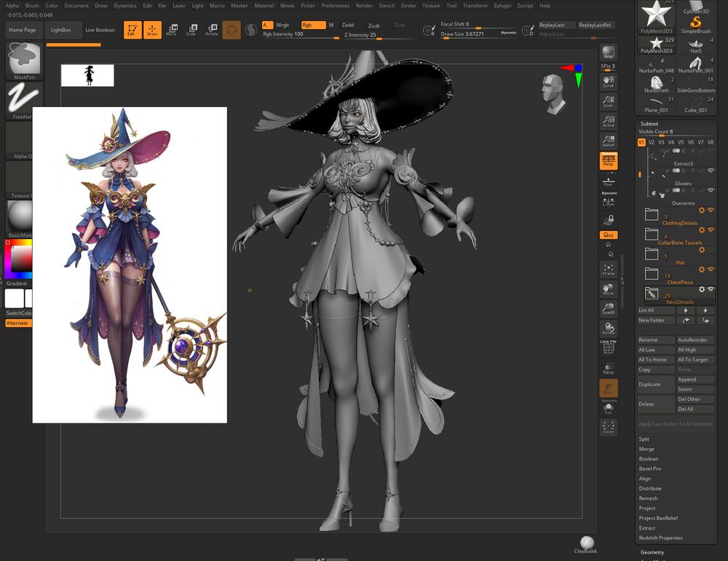Expand the Boolean section
The height and width of the screenshot is (561, 728).
point(648,459)
